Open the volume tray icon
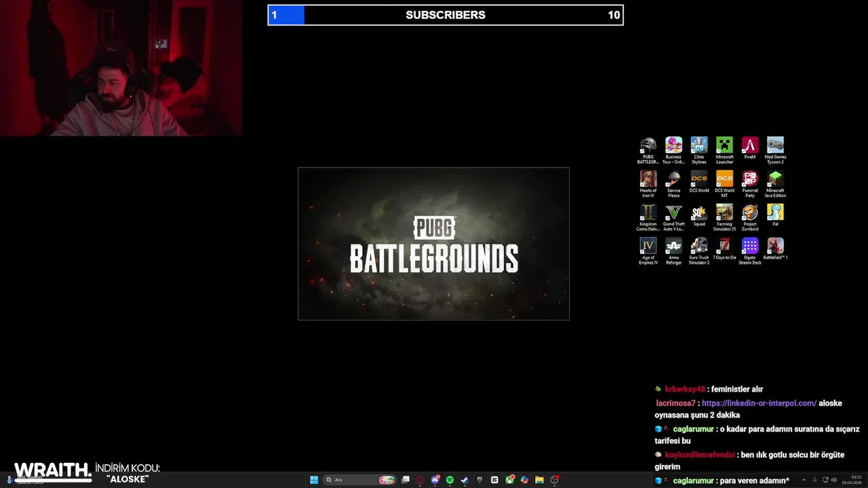This screenshot has width=868, height=488. pyautogui.click(x=834, y=480)
